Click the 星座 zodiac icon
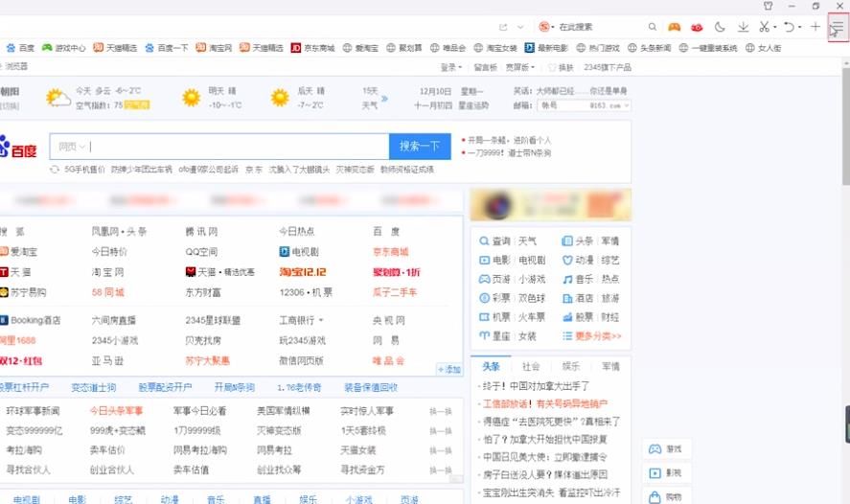The width and height of the screenshot is (850, 504). coord(484,336)
